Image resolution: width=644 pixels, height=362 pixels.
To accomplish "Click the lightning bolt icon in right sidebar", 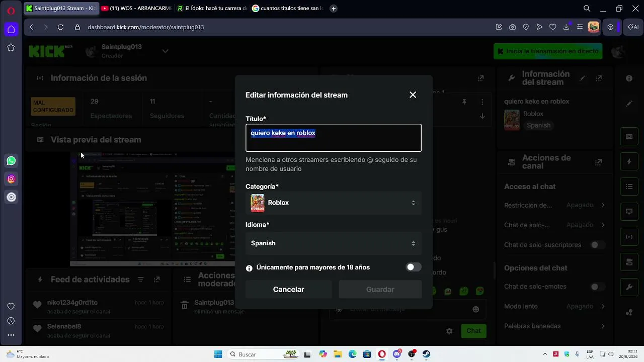I will point(629,161).
